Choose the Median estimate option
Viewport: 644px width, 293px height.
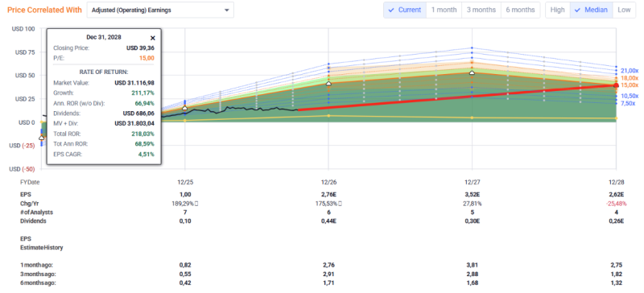coord(591,10)
